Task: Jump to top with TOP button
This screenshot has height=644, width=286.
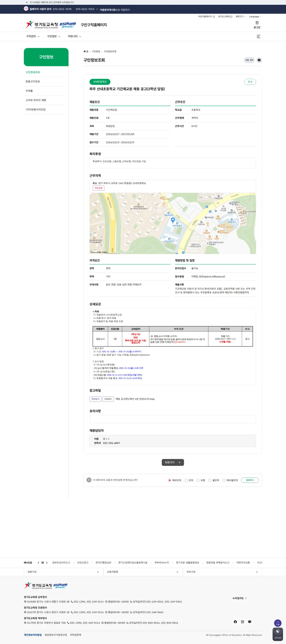Action: pos(278,623)
